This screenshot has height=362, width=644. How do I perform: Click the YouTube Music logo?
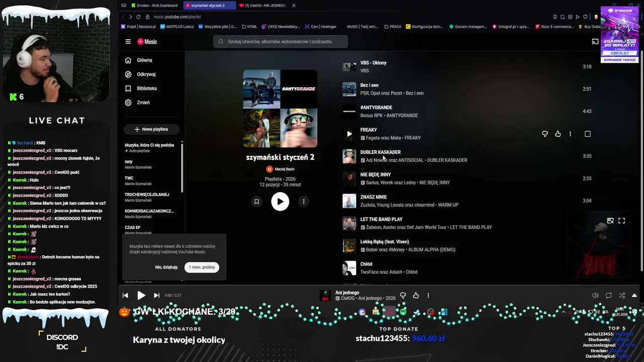(x=147, y=42)
